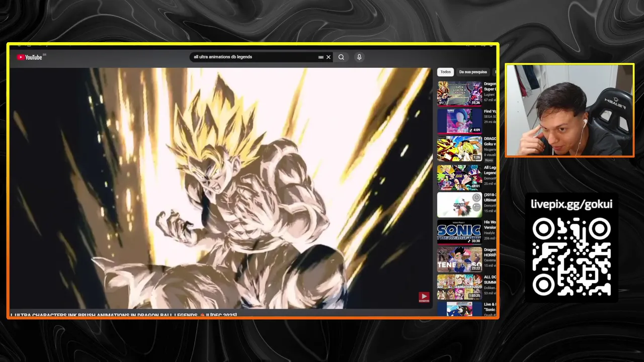Screen dimensions: 644x362
Task: Click the main video player area
Action: tap(220, 188)
